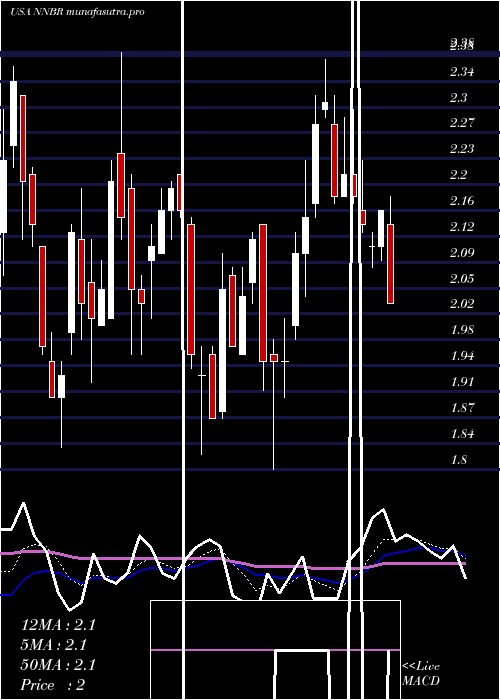Click the 2.2 price axis label

(458, 175)
